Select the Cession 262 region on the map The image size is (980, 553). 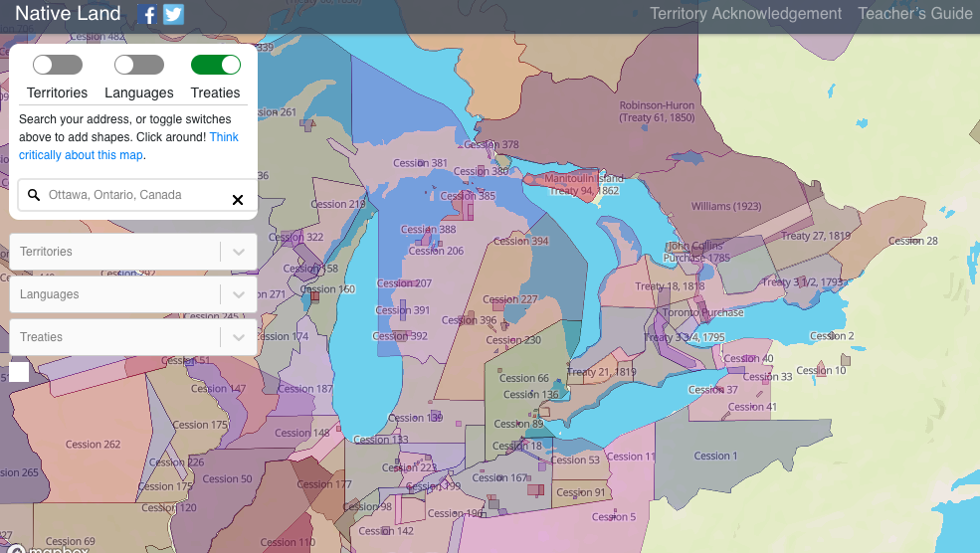click(x=93, y=445)
